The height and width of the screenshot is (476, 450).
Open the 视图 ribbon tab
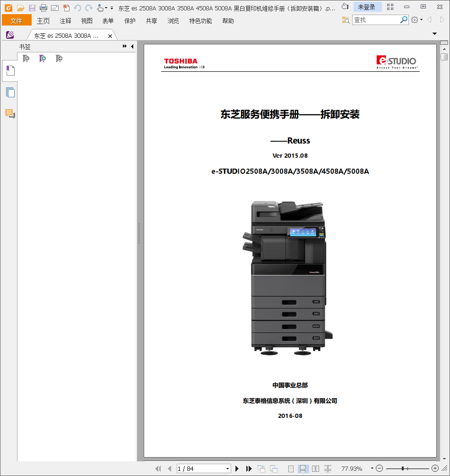[87, 21]
